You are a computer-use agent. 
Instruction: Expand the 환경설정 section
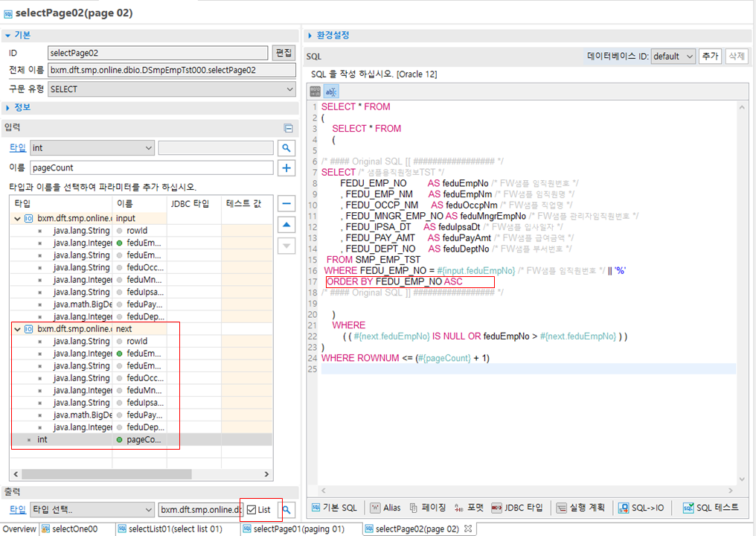311,35
